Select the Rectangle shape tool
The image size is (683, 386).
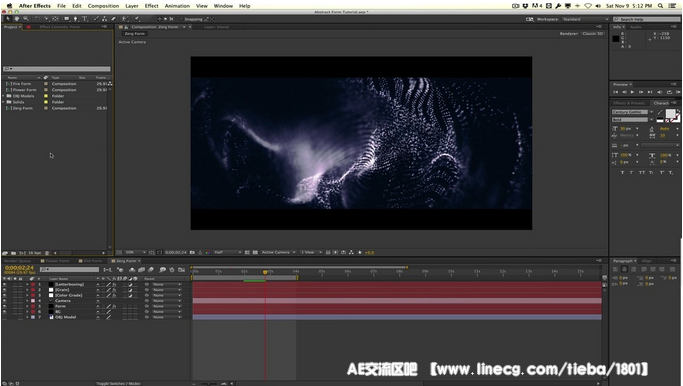[66, 19]
